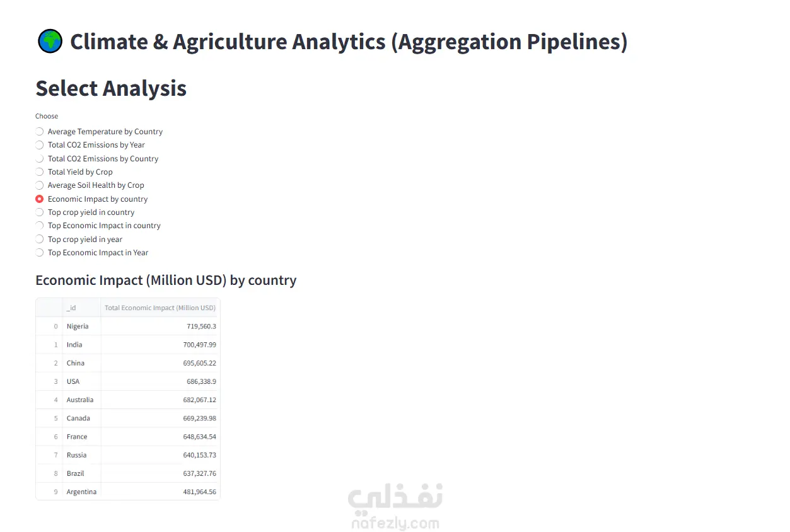Select Average Soil Health by Crop
Image resolution: width=790 pixels, height=532 pixels.
[40, 185]
